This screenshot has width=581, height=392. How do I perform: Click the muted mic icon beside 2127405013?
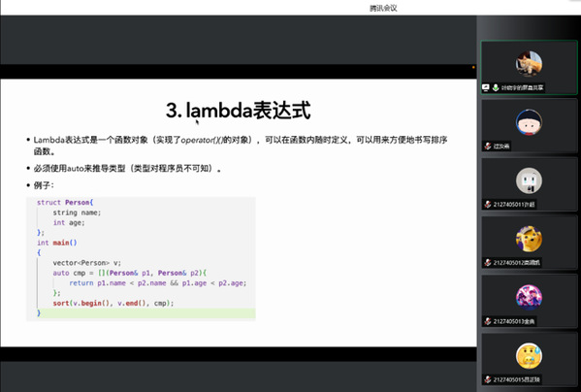pos(488,321)
